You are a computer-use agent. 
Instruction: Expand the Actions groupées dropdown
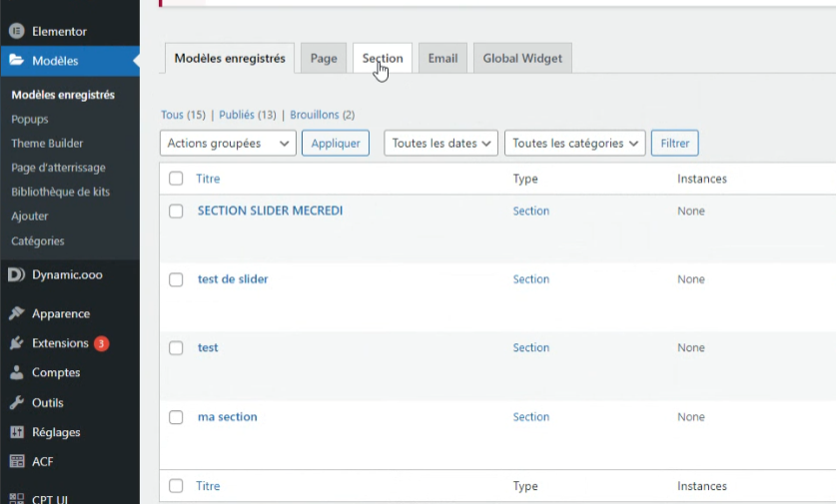pyautogui.click(x=228, y=144)
